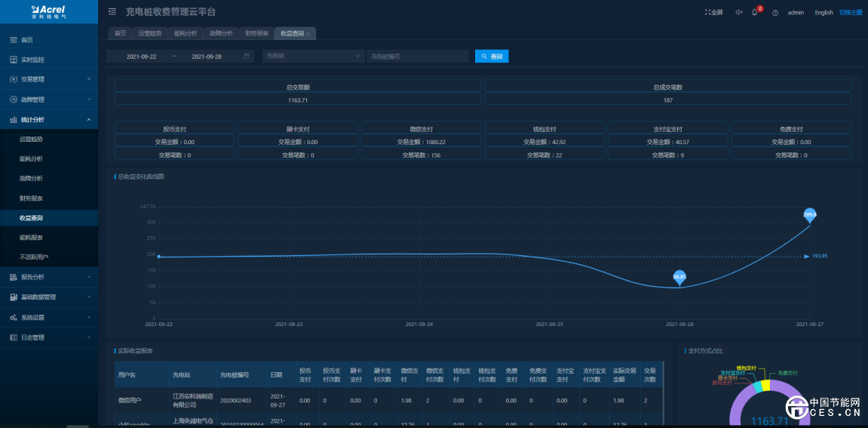Switch to the 故障分析 tab

[221, 33]
